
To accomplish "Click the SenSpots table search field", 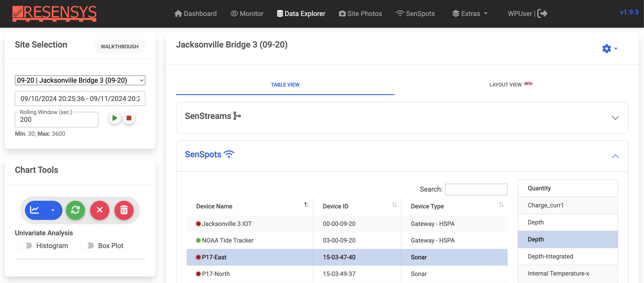I will (x=476, y=189).
